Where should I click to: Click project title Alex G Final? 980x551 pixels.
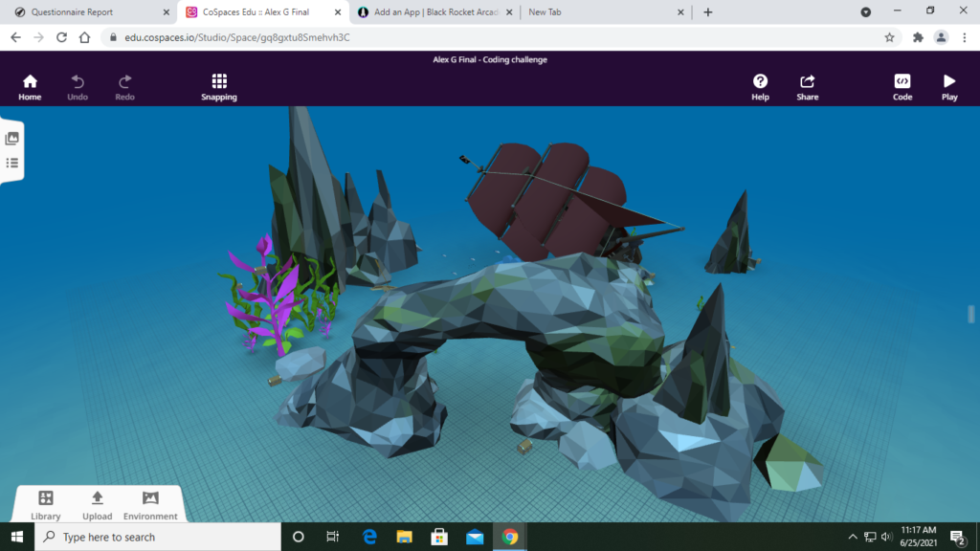point(490,59)
